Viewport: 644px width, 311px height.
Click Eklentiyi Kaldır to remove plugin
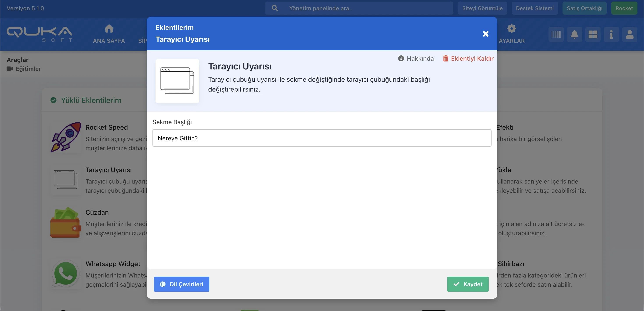(468, 58)
